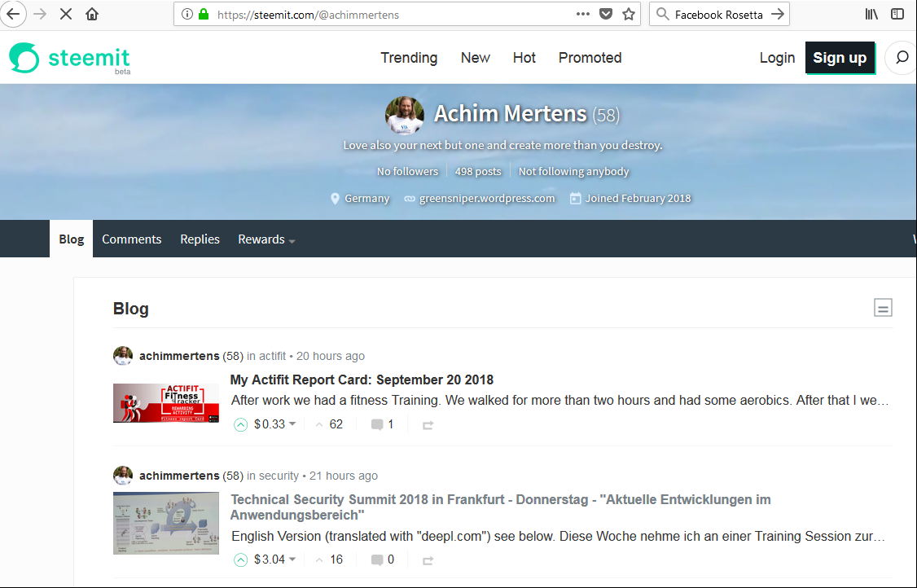
Task: Select the Blog tab
Action: click(72, 239)
